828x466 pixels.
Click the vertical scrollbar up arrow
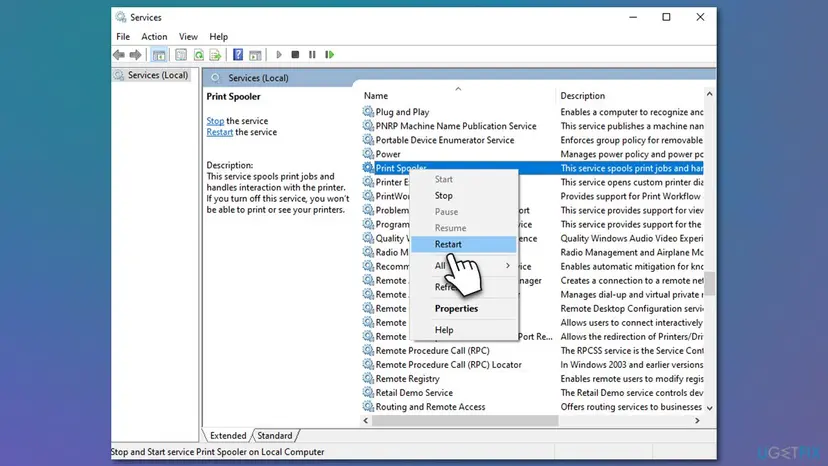[x=710, y=94]
